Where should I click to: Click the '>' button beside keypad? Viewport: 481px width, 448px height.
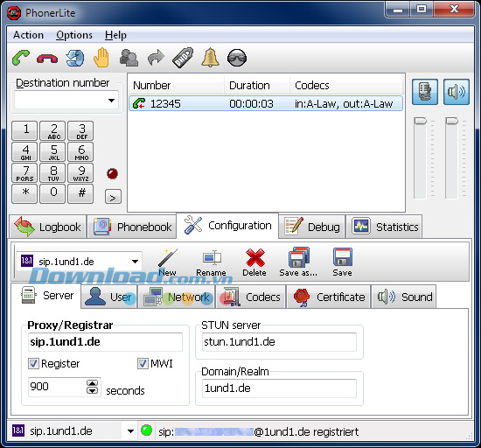pyautogui.click(x=113, y=197)
